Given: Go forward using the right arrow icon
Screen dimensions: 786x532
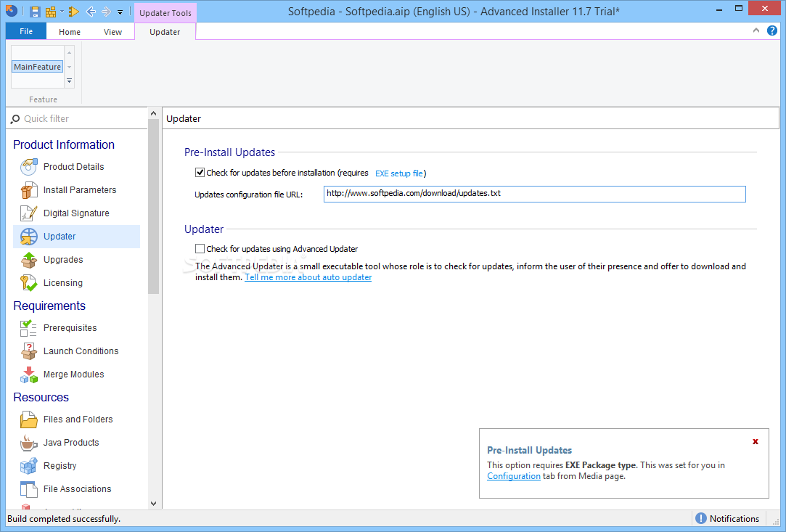Looking at the screenshot, I should coord(106,12).
